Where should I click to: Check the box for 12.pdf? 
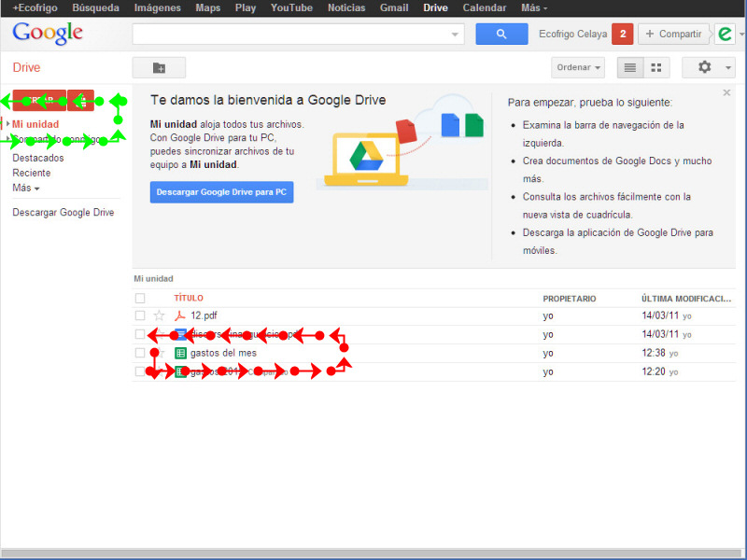pos(139,315)
